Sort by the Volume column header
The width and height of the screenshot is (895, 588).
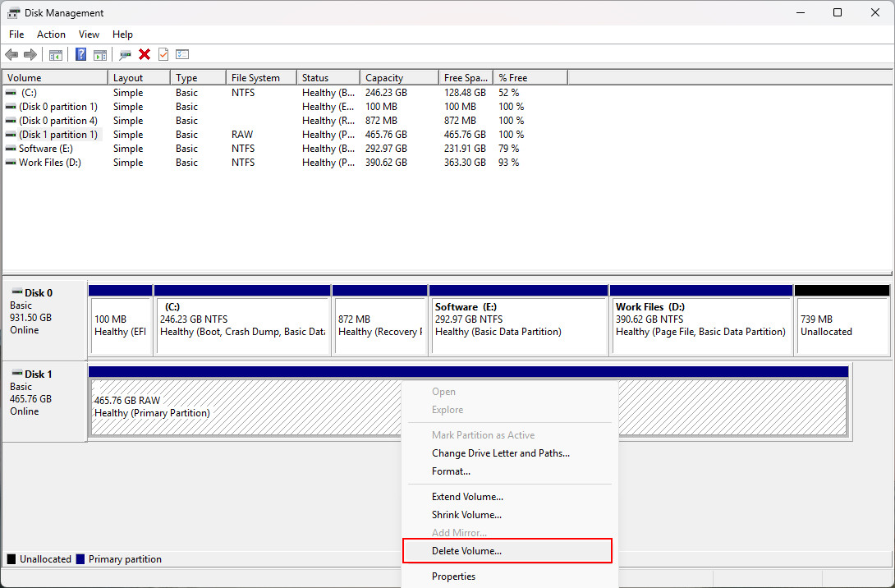[x=55, y=78]
